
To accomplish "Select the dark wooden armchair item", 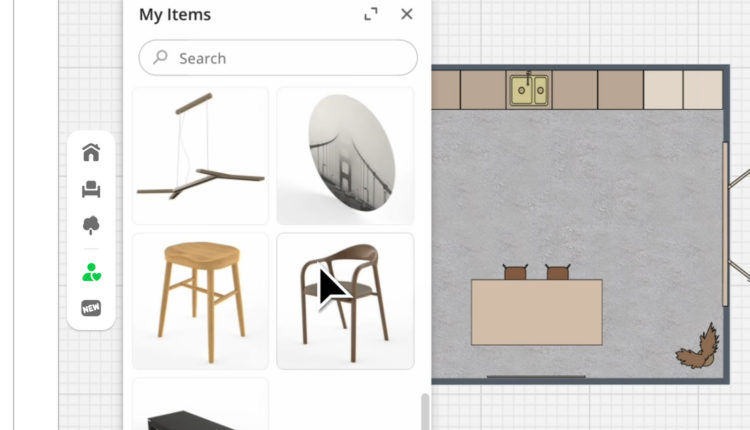I will point(345,301).
